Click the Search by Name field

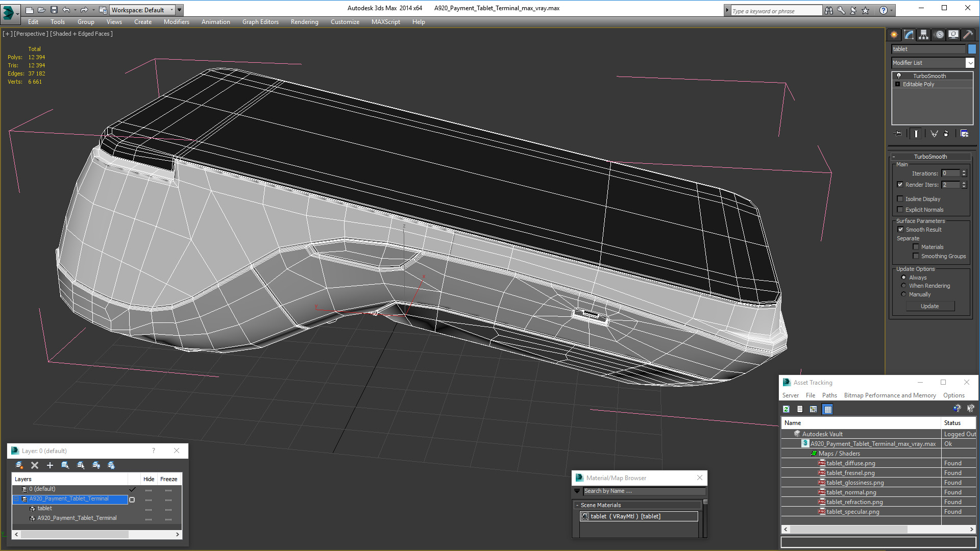(x=644, y=491)
